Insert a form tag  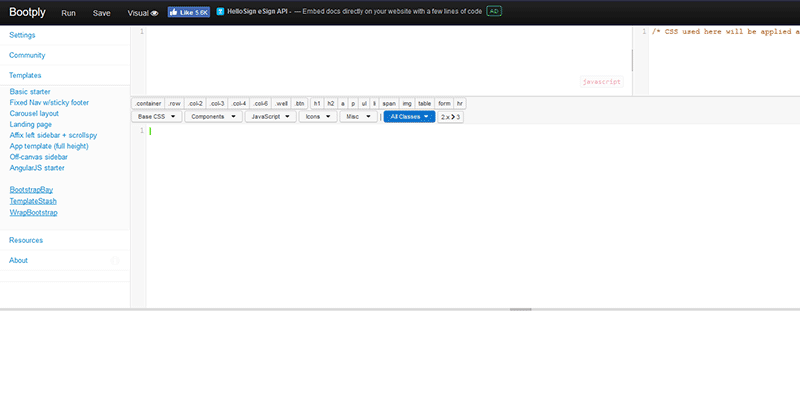click(444, 104)
